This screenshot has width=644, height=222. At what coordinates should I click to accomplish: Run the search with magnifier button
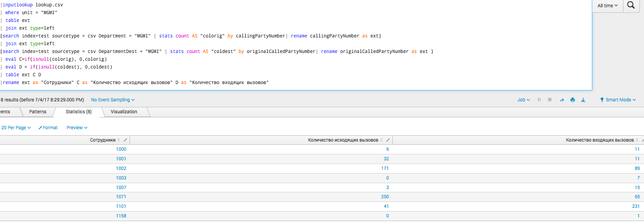631,5
